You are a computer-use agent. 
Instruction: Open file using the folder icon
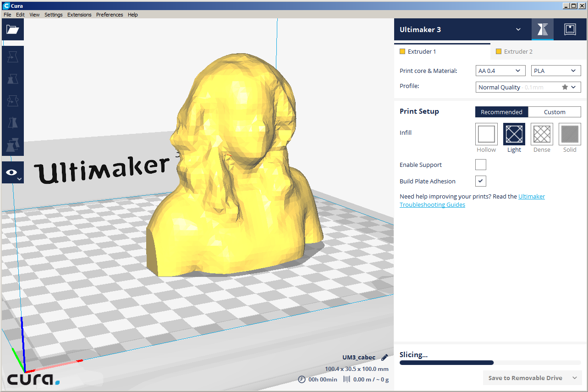(13, 30)
